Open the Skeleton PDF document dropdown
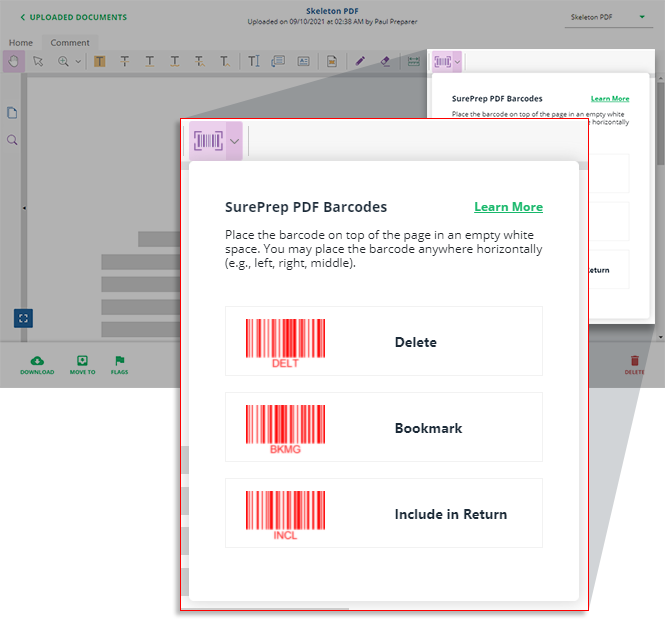This screenshot has height=628, width=665. click(607, 18)
